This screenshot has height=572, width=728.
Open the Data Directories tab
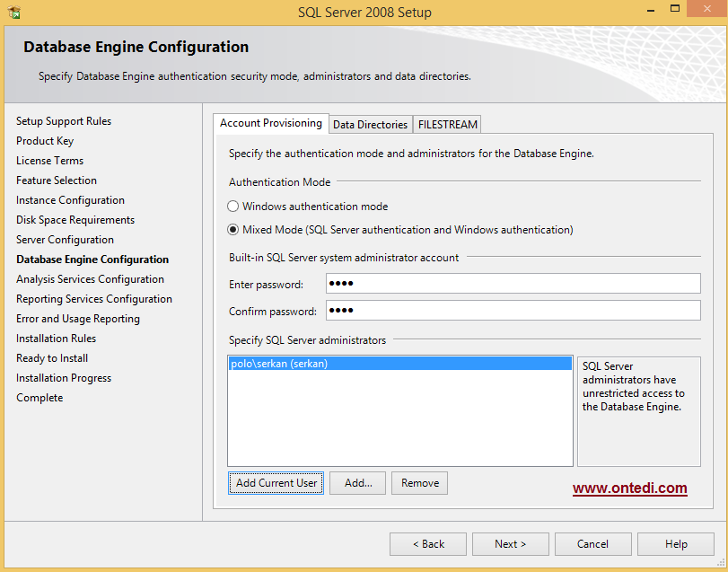370,125
